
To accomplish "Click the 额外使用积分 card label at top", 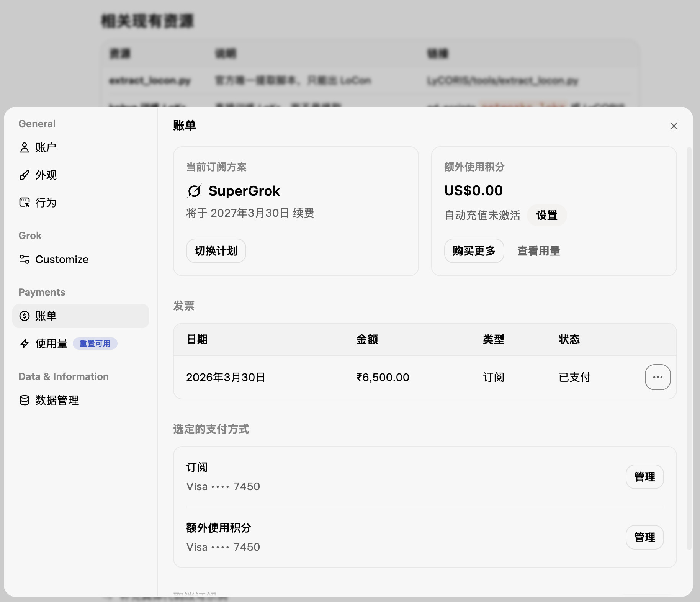I will [474, 167].
